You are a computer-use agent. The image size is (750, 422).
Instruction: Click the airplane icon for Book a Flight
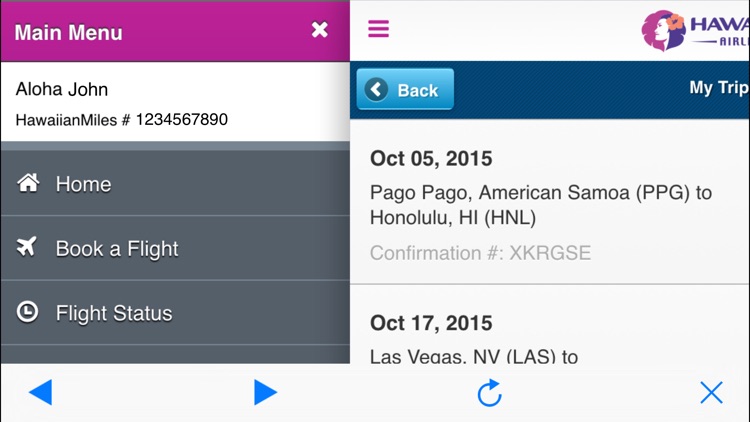tap(27, 247)
